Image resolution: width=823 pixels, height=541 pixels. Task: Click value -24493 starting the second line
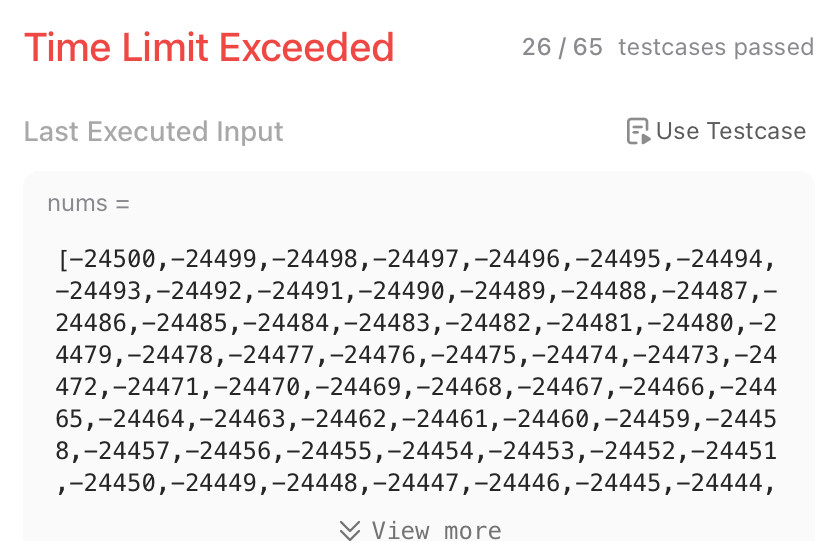tap(98, 291)
